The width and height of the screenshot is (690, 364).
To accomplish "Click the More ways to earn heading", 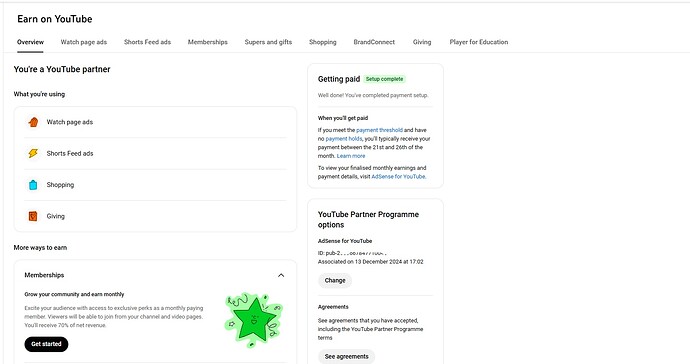I will pyautogui.click(x=40, y=247).
